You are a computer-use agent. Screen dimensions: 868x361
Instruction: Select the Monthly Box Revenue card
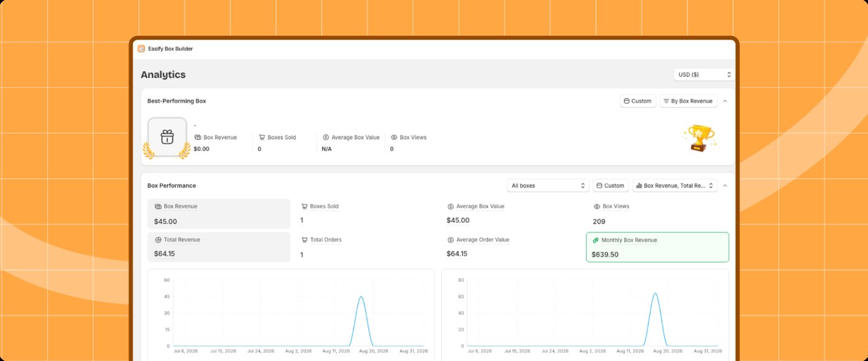pos(658,247)
